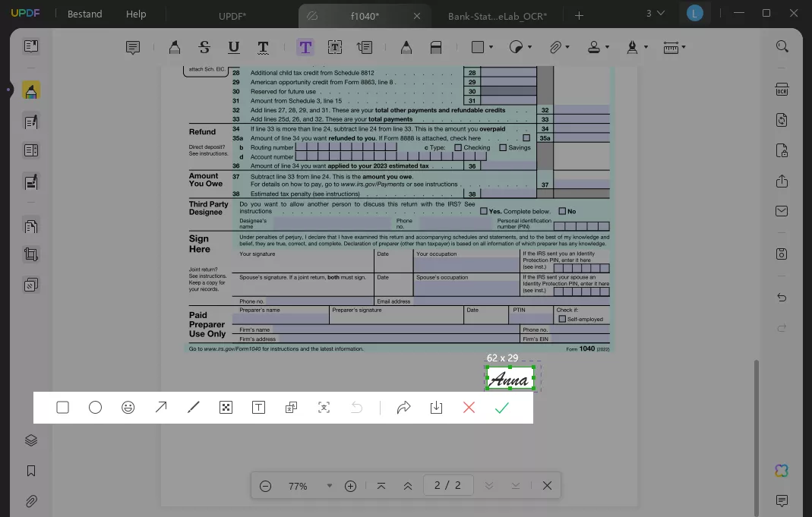
Task: Select the mosaic blur tool
Action: (226, 408)
